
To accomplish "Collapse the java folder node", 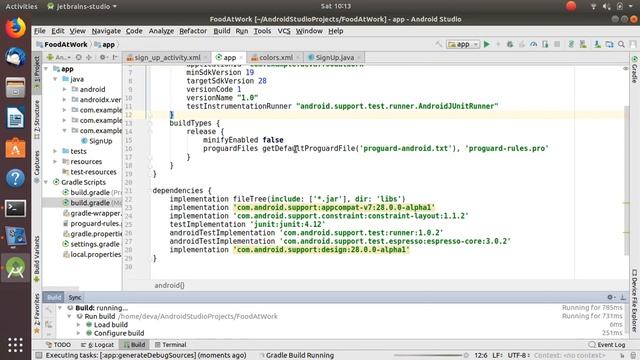I will pyautogui.click(x=55, y=79).
